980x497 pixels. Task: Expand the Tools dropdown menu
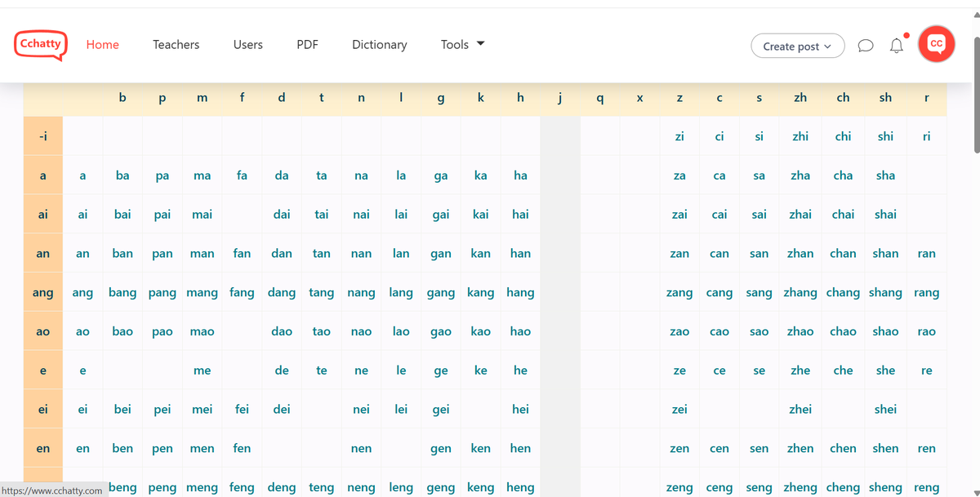tap(462, 44)
